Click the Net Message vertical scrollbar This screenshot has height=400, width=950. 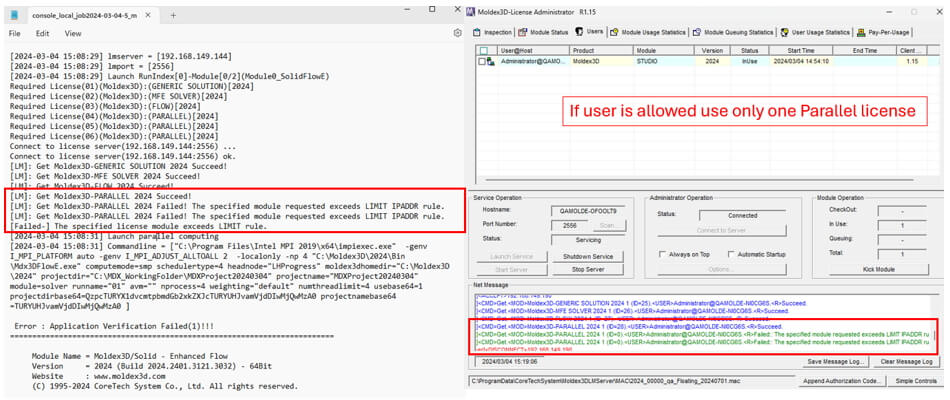pos(934,323)
